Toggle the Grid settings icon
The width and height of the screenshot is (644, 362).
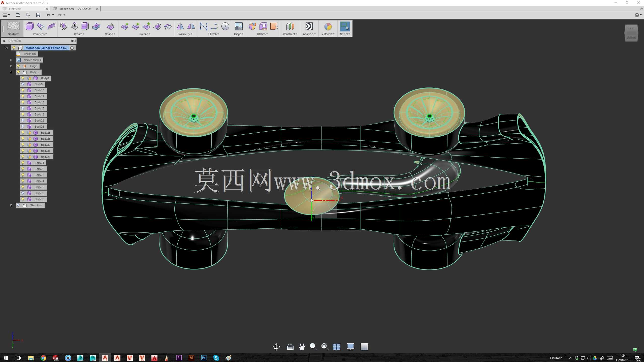coord(364,347)
